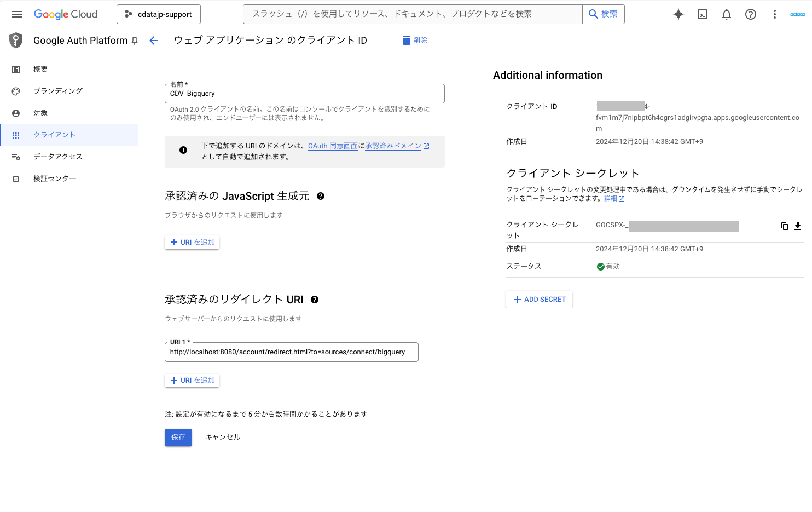Select ブランディング in the sidebar

pos(57,91)
